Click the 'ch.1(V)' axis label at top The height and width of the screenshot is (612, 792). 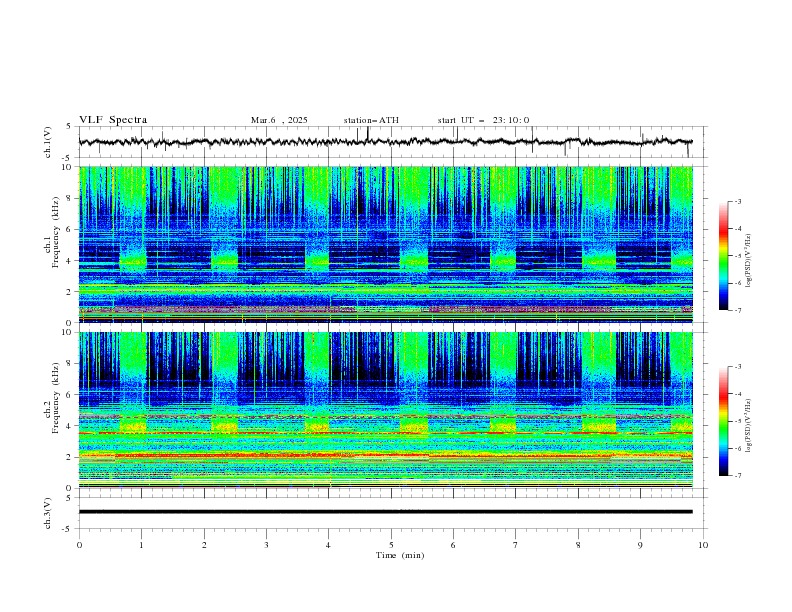48,142
